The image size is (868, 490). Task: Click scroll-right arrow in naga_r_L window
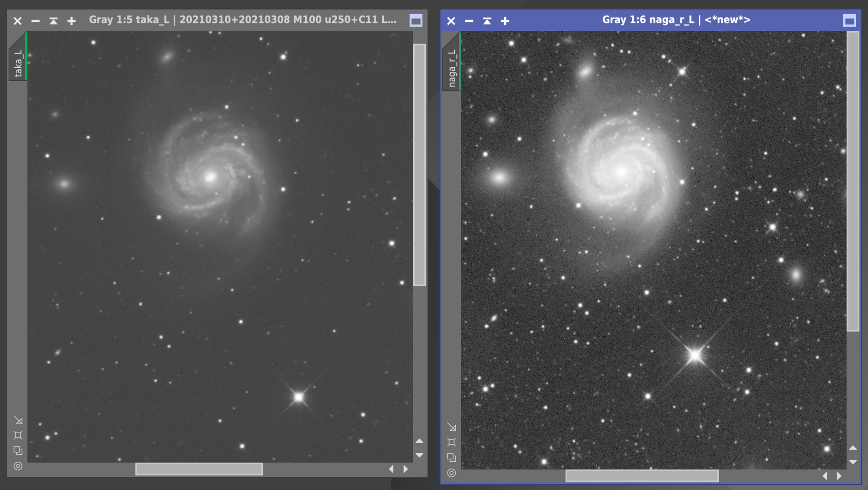pos(839,476)
